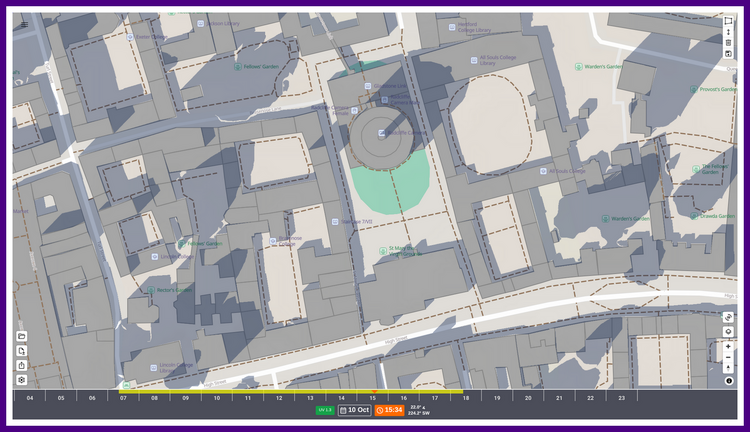Activate the height adjust arrow tool
750x432 pixels.
tap(728, 32)
